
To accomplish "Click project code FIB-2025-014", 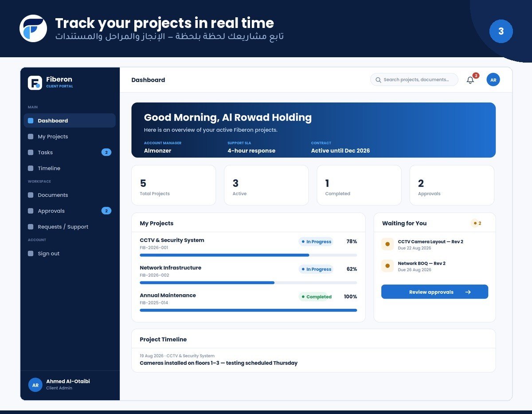I will (154, 303).
